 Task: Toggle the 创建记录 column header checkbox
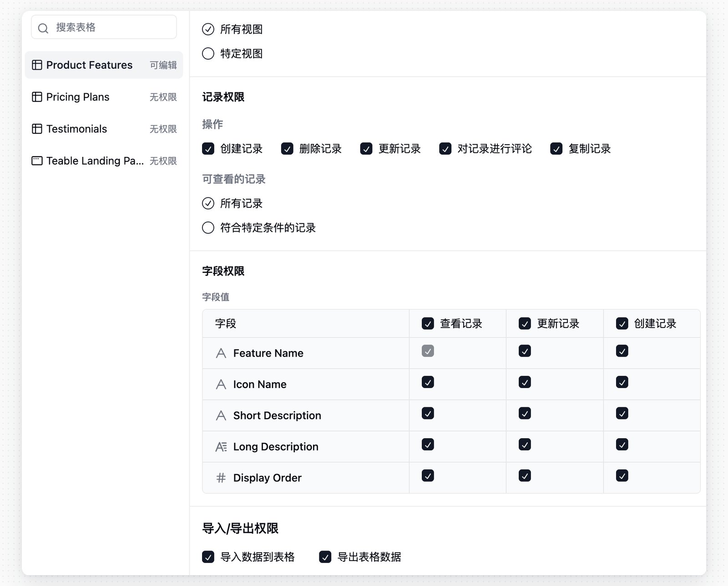click(x=622, y=323)
